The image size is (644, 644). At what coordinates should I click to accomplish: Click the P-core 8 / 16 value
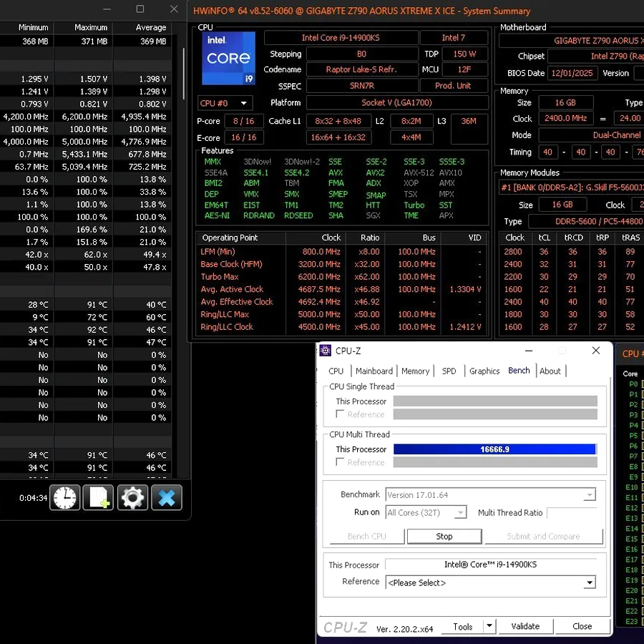[x=244, y=121]
